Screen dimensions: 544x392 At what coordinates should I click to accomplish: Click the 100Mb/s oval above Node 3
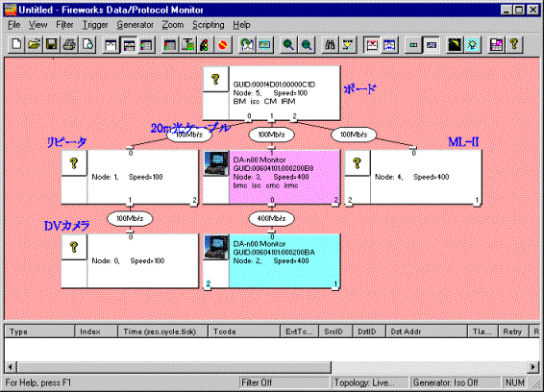pyautogui.click(x=272, y=135)
